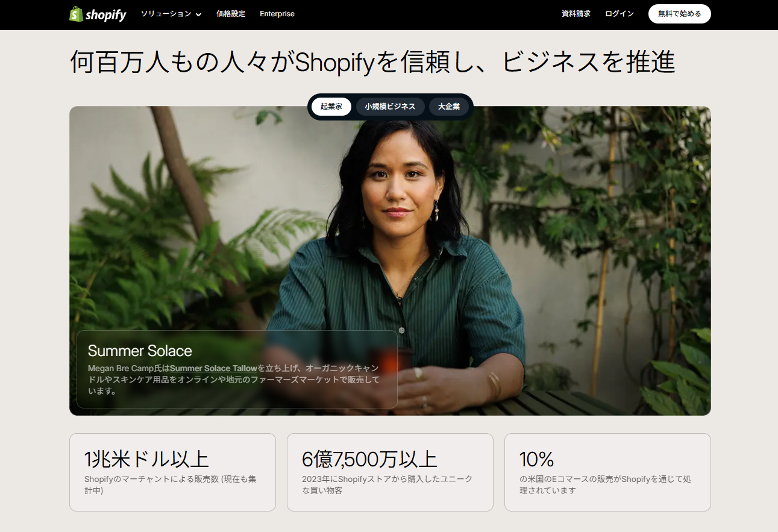Click the 無料で始める button
Viewport: 778px width, 532px height.
(680, 14)
